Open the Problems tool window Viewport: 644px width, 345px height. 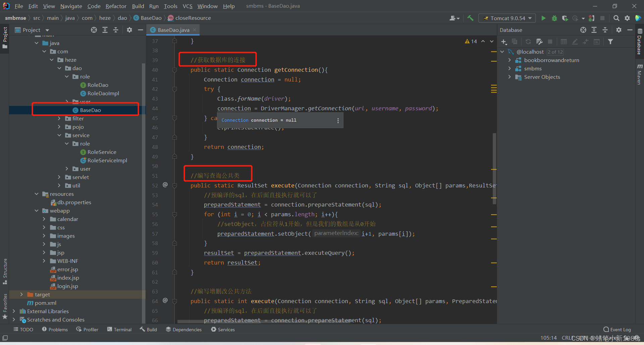pyautogui.click(x=55, y=330)
